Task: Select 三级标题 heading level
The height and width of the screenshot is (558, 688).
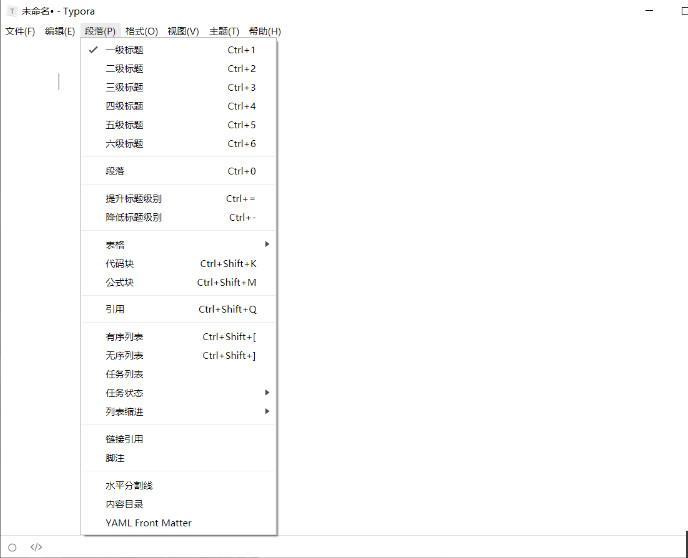Action: (x=179, y=87)
